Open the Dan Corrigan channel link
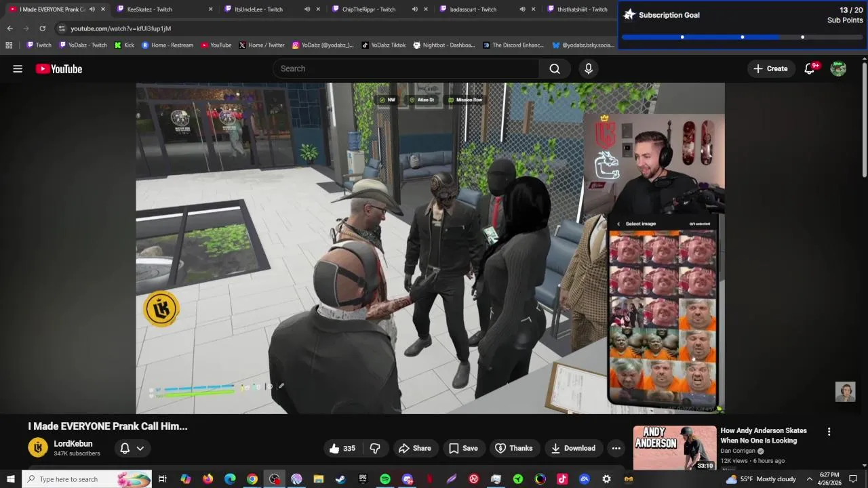 (738, 451)
